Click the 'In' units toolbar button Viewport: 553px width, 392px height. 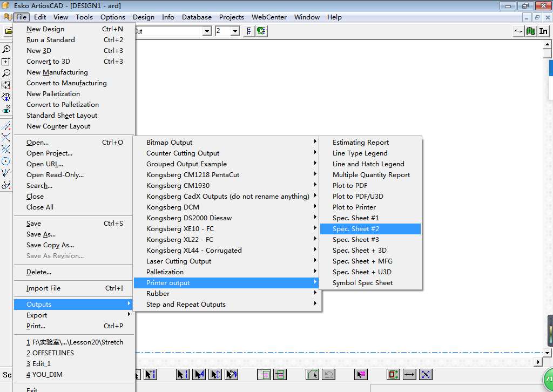(x=543, y=31)
